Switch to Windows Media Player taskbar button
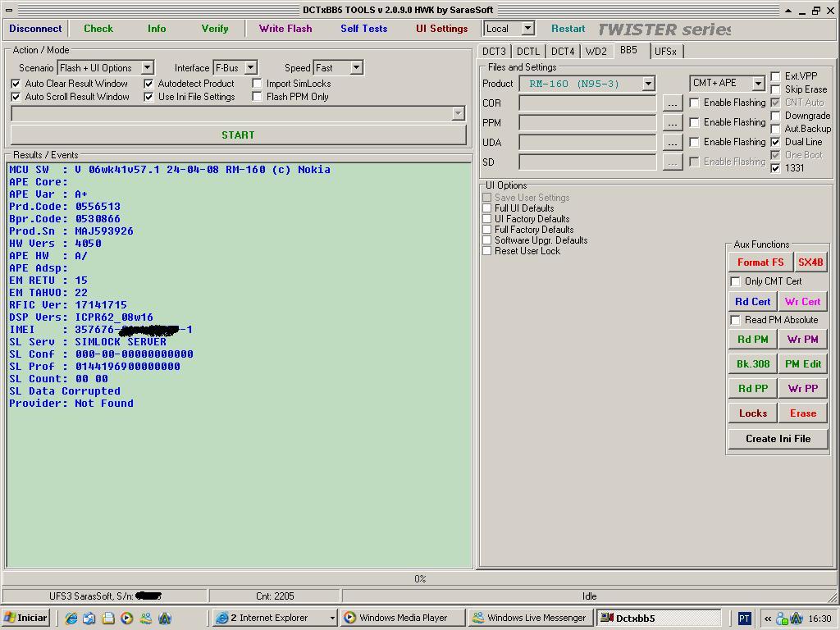 pos(402,618)
